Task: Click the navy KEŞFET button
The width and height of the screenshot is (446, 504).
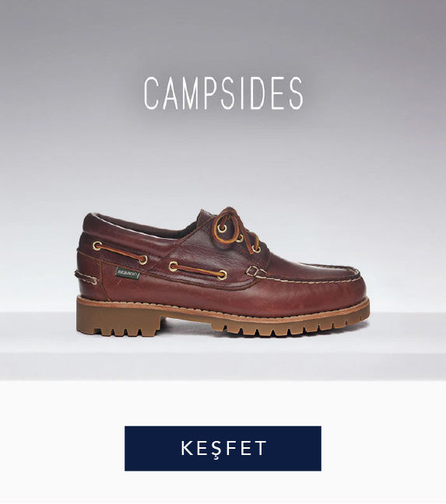Action: point(223,449)
